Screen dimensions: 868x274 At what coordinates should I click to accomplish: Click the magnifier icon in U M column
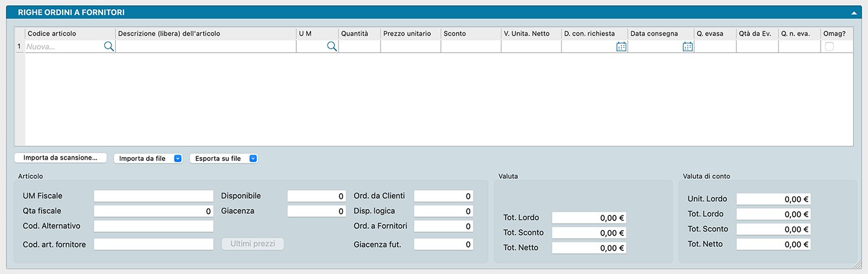(x=332, y=46)
